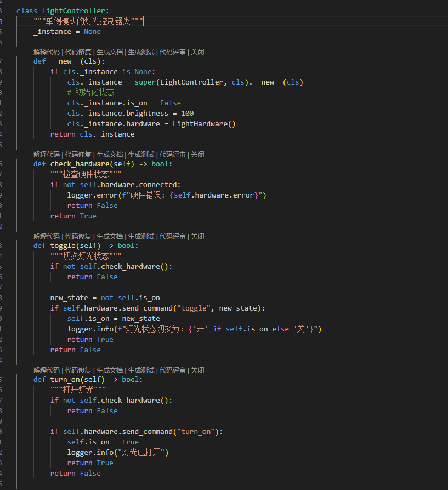Click 代码评审 lens for check_hardware method
Image resolution: width=448 pixels, height=490 pixels.
pyautogui.click(x=173, y=154)
